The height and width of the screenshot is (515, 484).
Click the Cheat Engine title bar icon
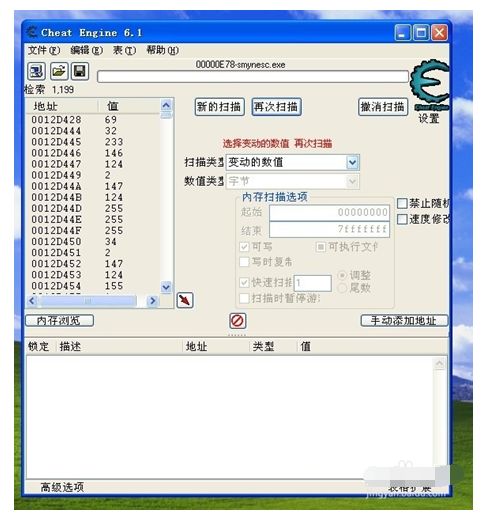click(31, 32)
